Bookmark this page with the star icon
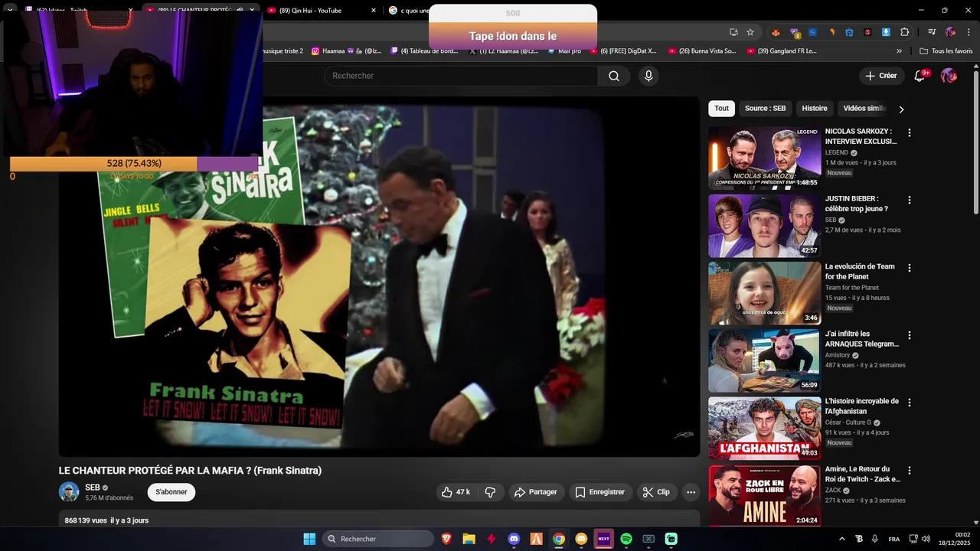The width and height of the screenshot is (980, 551). [750, 32]
